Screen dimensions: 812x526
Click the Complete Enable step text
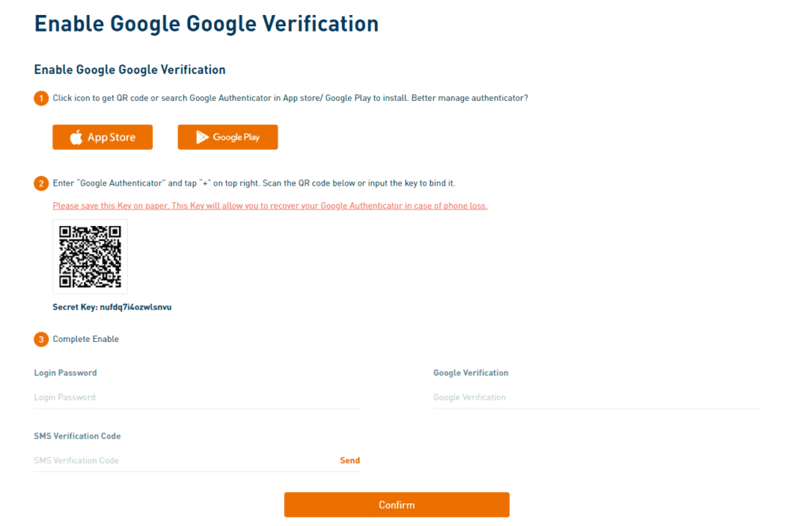[x=86, y=340]
